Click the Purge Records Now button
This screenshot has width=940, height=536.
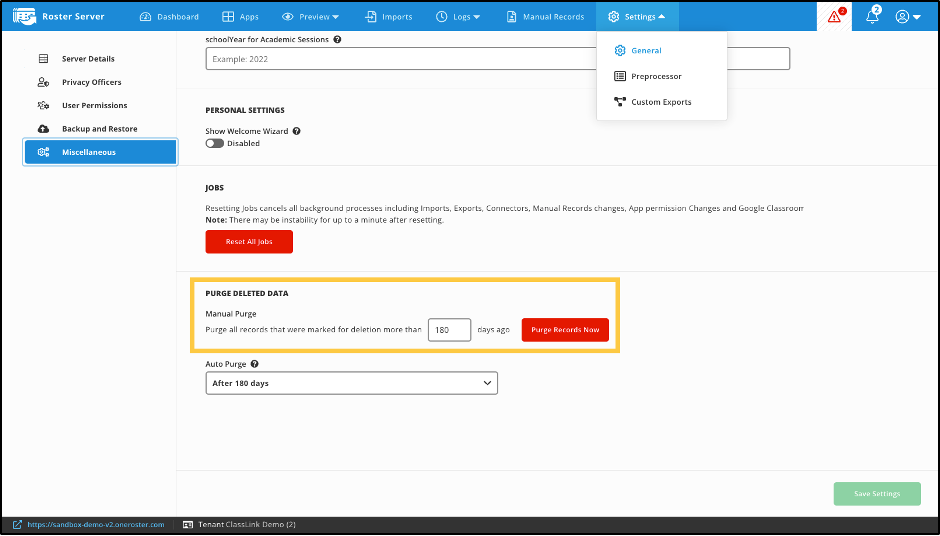(565, 330)
